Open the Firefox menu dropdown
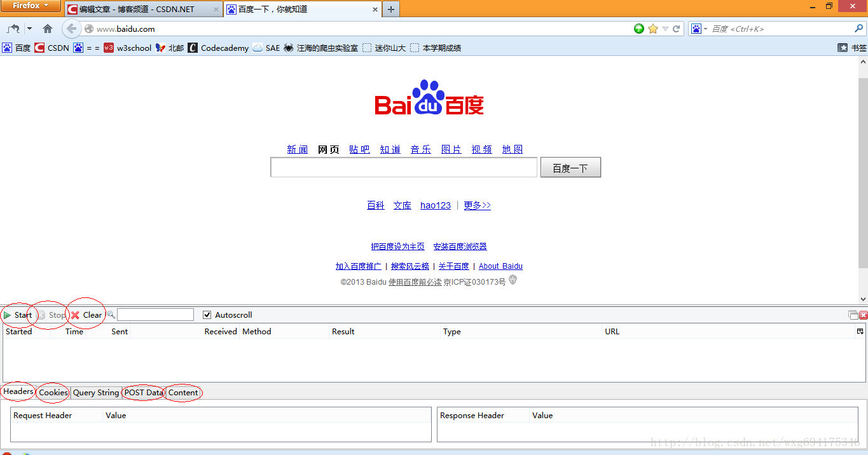This screenshot has height=455, width=868. (x=31, y=6)
